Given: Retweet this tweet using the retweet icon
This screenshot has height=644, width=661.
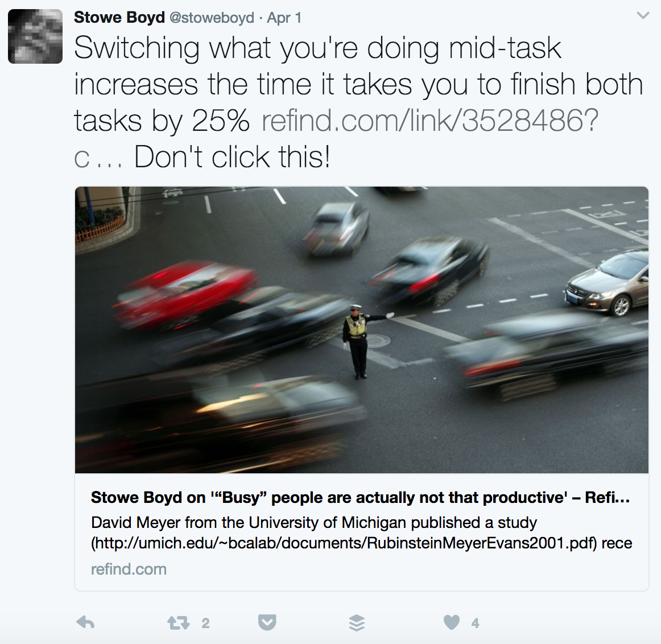Looking at the screenshot, I should pyautogui.click(x=178, y=623).
